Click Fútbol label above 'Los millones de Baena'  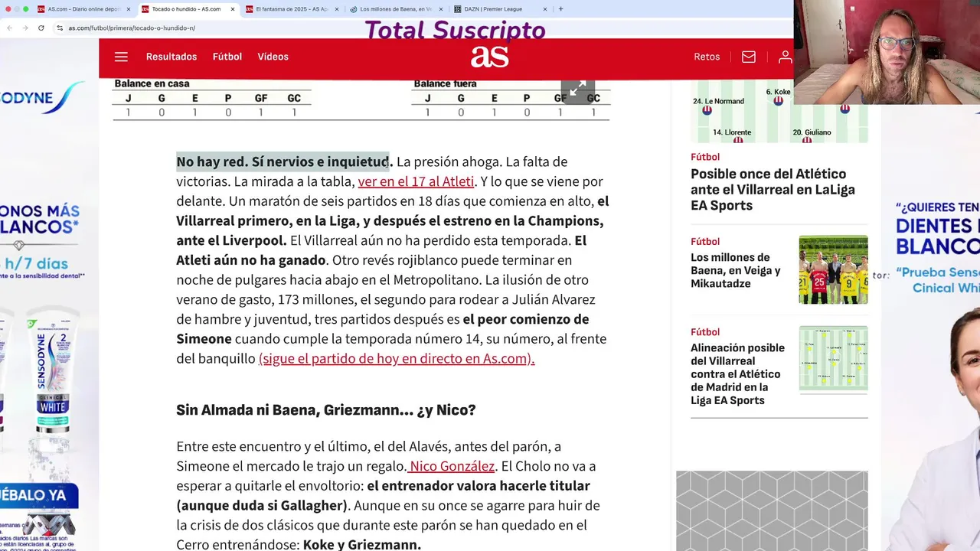pyautogui.click(x=705, y=242)
